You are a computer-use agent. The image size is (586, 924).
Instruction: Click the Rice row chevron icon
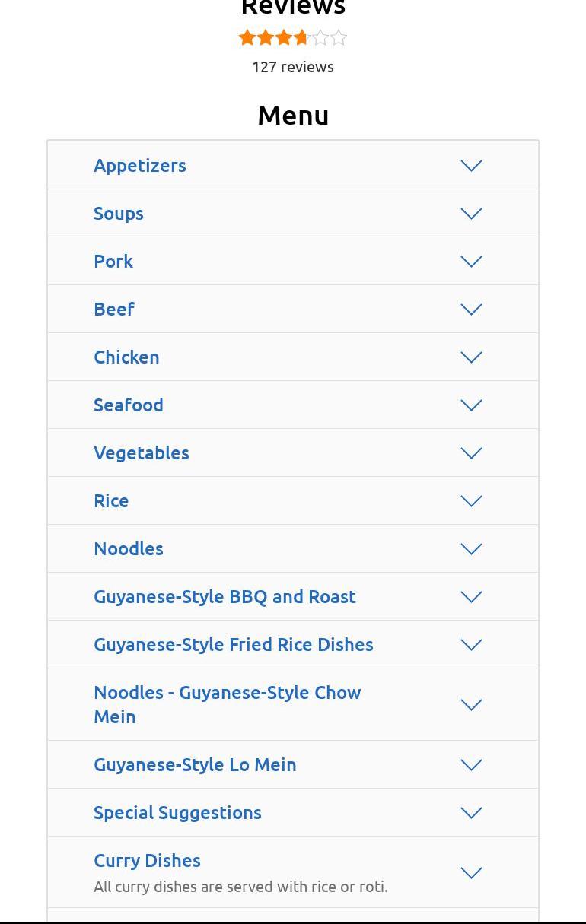[471, 501]
